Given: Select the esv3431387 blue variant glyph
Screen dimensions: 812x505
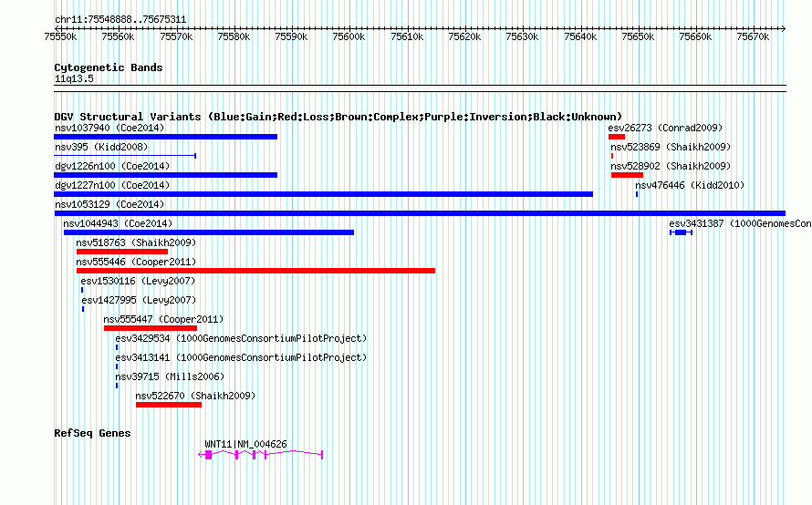Looking at the screenshot, I should tap(681, 232).
